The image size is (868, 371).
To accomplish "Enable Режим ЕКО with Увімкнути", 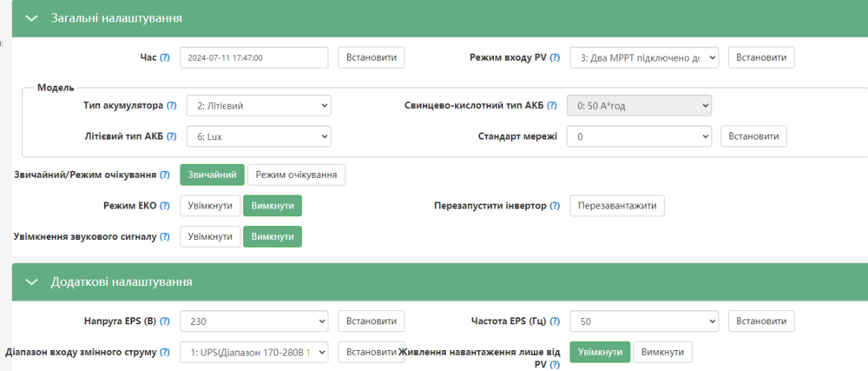I will (x=210, y=205).
